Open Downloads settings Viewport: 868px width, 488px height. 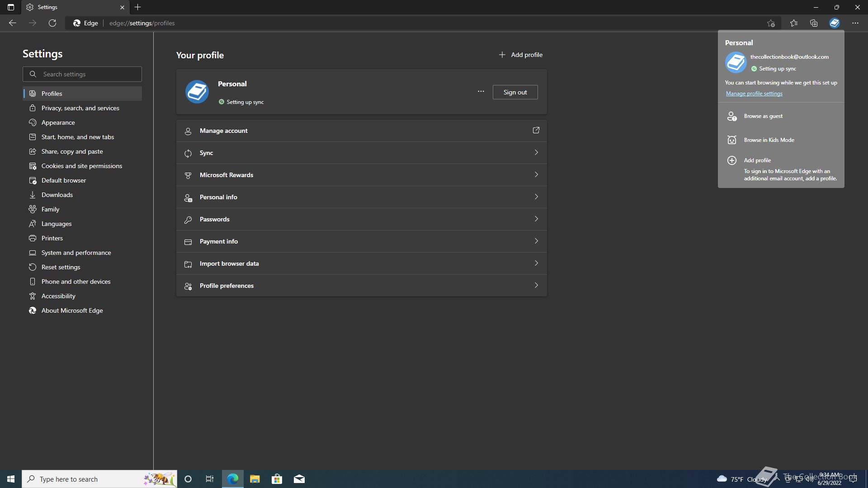[x=82, y=195]
